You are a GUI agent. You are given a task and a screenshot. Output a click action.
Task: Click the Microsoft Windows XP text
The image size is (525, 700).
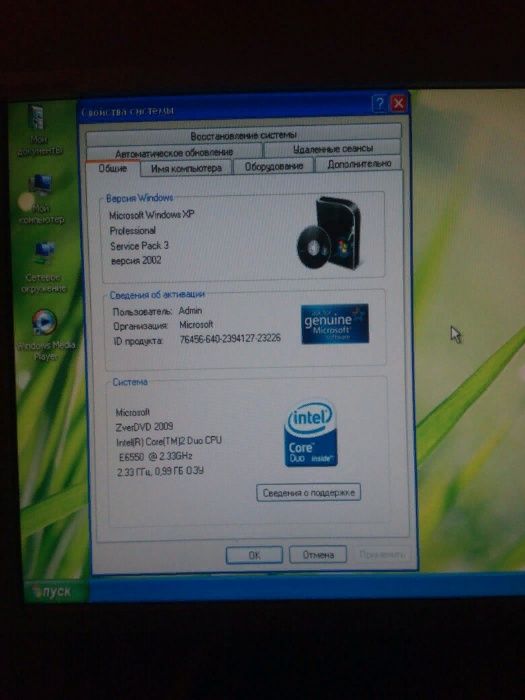pyautogui.click(x=152, y=215)
